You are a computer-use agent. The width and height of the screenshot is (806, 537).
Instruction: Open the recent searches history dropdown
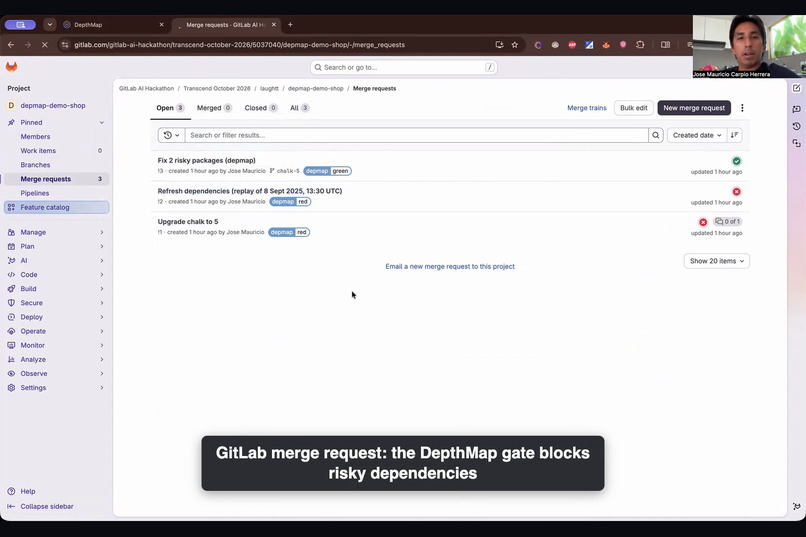pos(172,135)
